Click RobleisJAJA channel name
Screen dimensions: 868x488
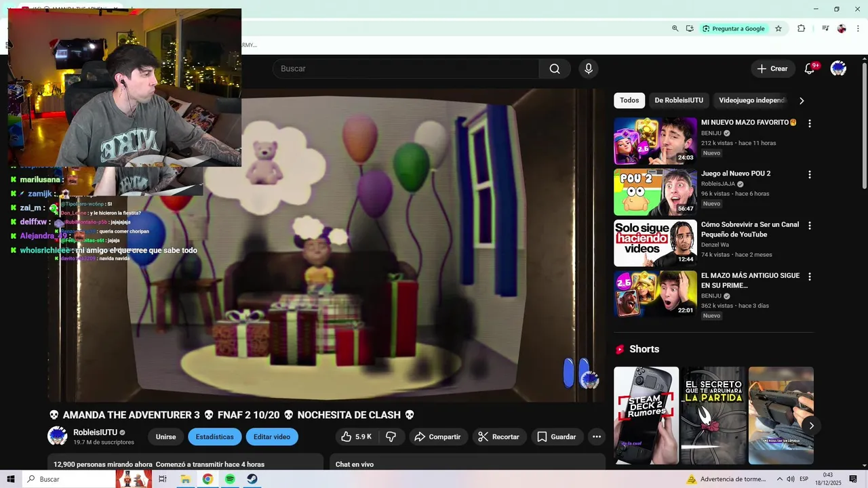click(717, 184)
